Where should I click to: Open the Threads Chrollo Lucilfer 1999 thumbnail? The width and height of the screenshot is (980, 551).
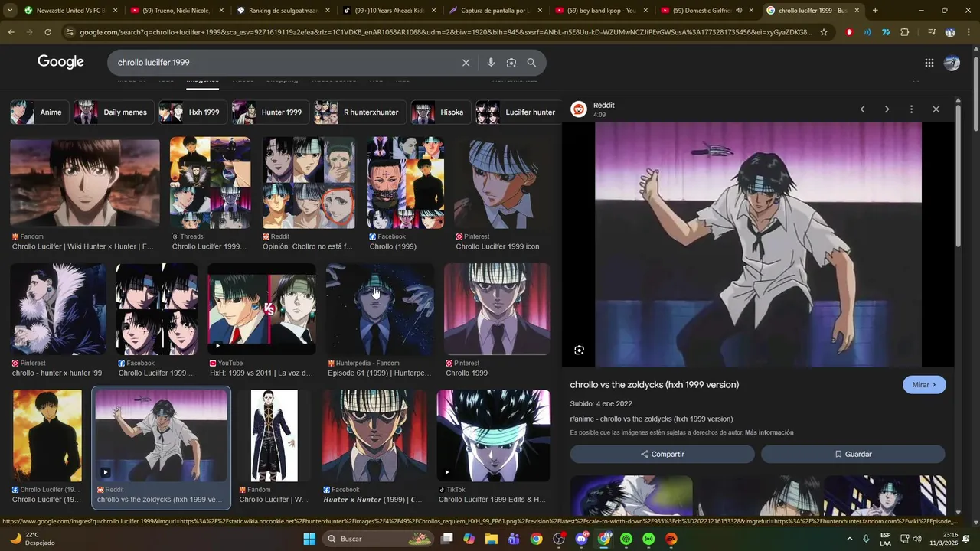pos(210,183)
